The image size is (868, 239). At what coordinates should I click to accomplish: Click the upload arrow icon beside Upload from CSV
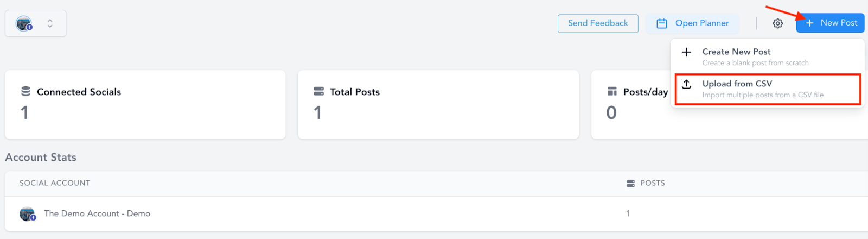coord(686,84)
